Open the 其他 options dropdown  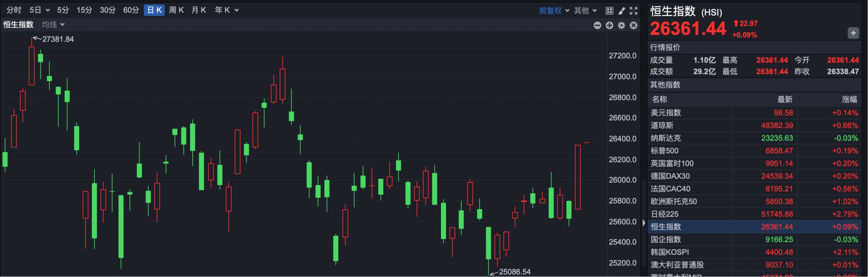pyautogui.click(x=585, y=10)
